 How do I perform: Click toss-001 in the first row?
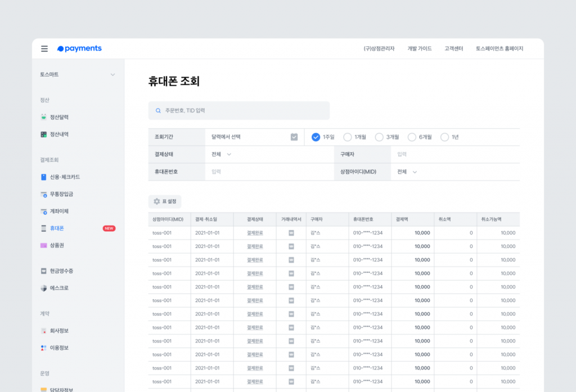[x=162, y=233]
